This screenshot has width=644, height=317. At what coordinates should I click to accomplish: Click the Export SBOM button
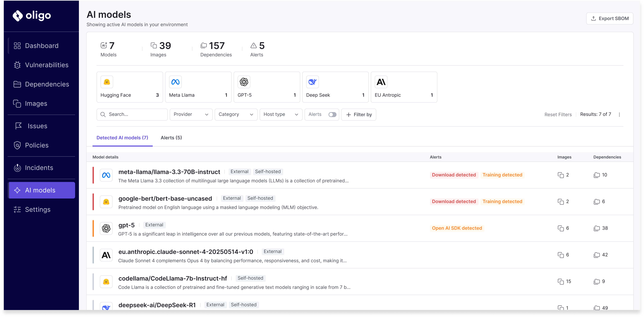coord(609,18)
